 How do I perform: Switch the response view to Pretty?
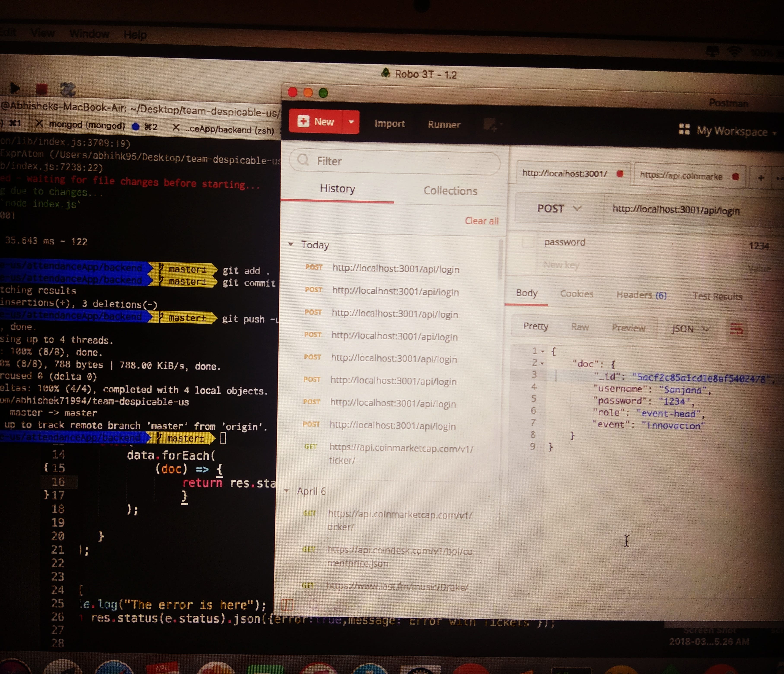pyautogui.click(x=535, y=326)
